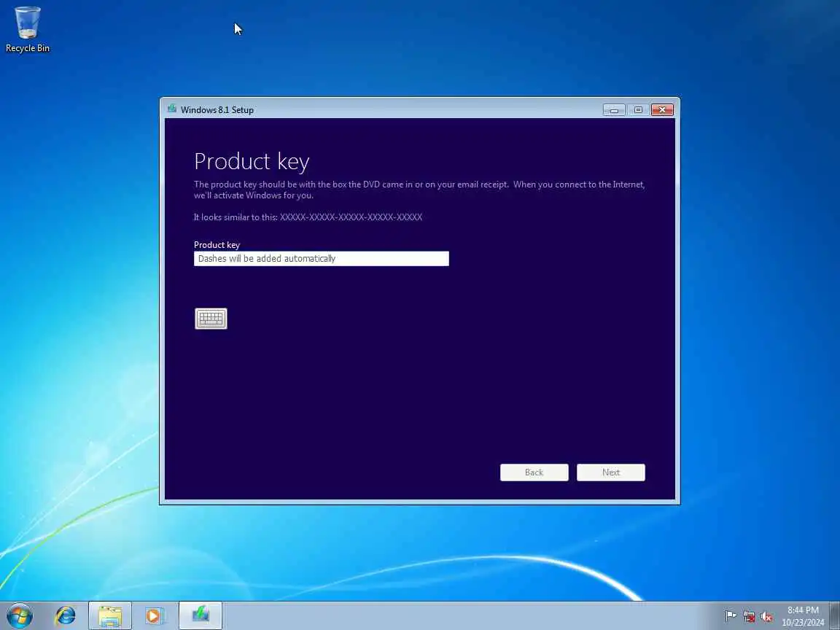Open the muted volume tray icon
Screen dimensions: 840x630
click(766, 617)
